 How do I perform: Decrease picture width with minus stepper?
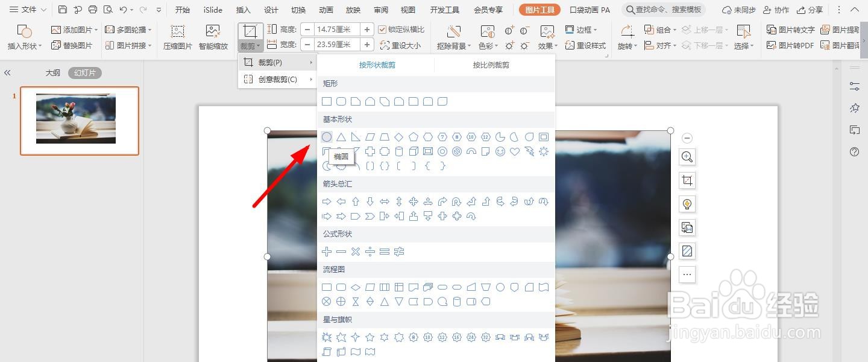click(307, 45)
